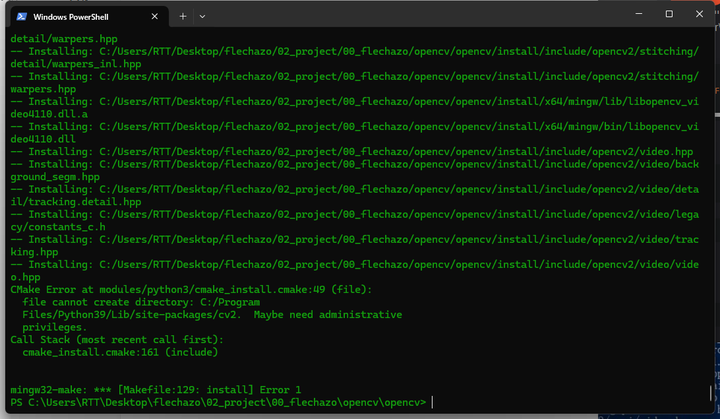The width and height of the screenshot is (720, 419).
Task: Click the 'warpers.hpp' line
Action: click(43, 89)
